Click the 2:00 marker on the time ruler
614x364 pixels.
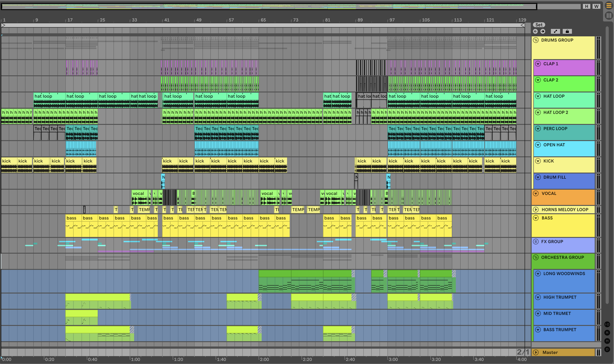click(264, 359)
